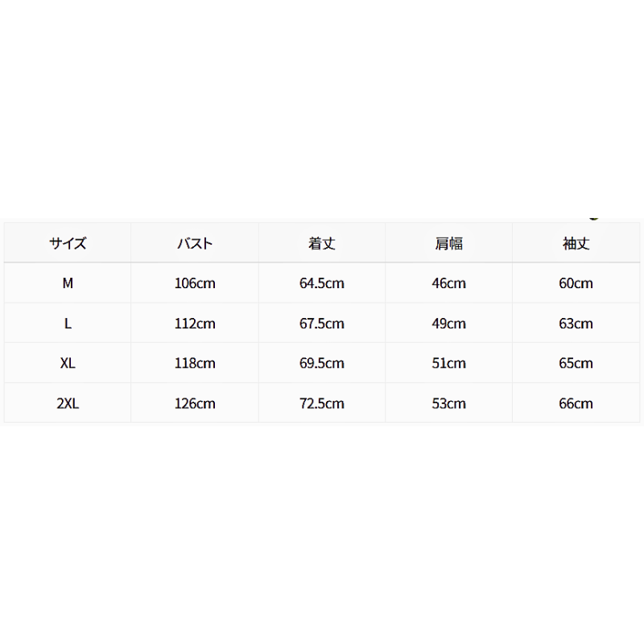Click the 肩幅 column header
Viewport: 644px width, 644px height.
point(449,244)
